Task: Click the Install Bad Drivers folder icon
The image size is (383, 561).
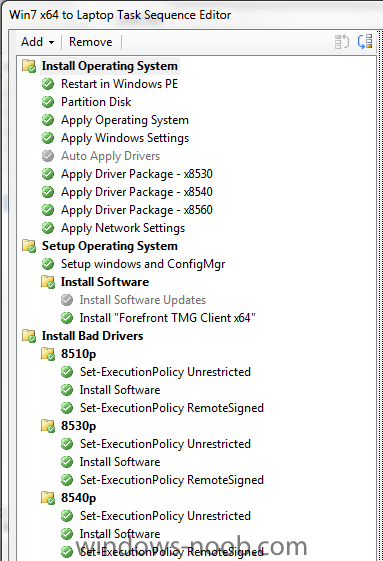Action: point(29,336)
